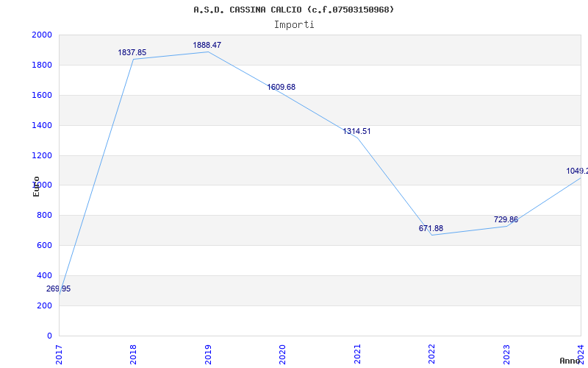Click the 729.86 data label for 2023
This screenshot has height=368, width=588.
(506, 219)
